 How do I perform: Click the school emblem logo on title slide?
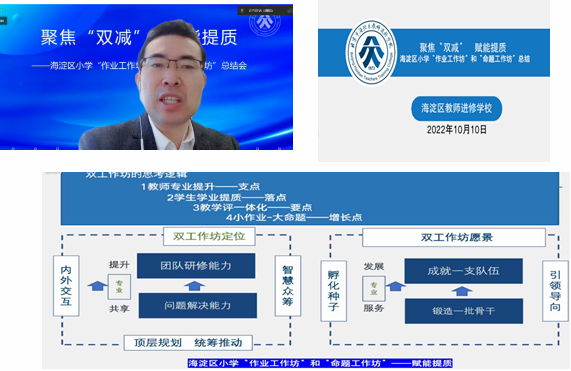371,52
